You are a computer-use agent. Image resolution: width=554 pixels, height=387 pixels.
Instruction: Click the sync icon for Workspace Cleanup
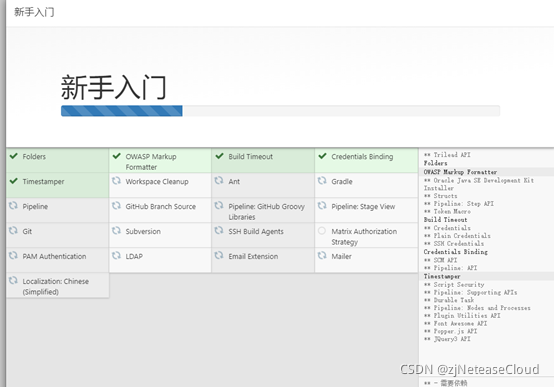pos(116,181)
